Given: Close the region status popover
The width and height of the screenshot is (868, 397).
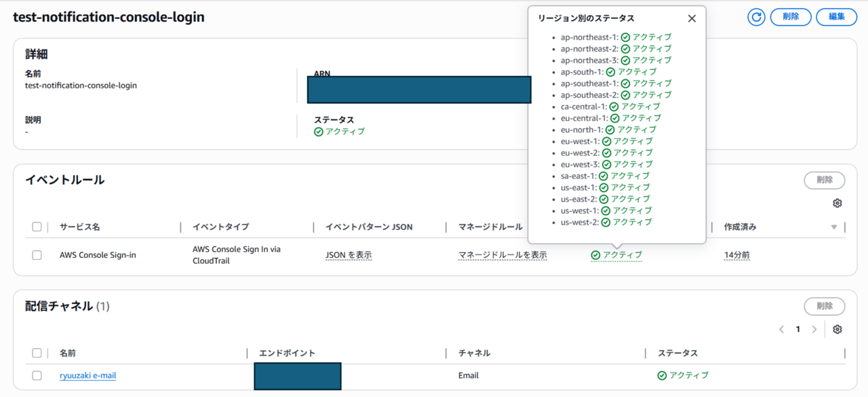Looking at the screenshot, I should [692, 19].
